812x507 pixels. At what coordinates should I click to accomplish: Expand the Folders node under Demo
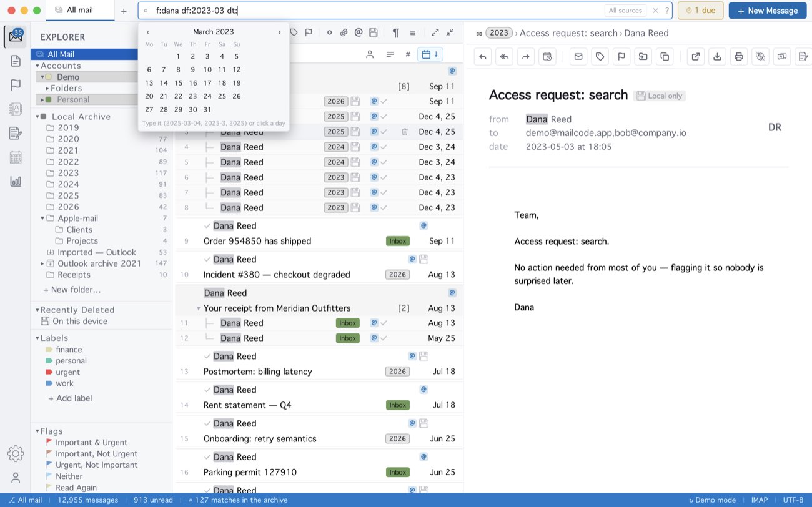(47, 89)
